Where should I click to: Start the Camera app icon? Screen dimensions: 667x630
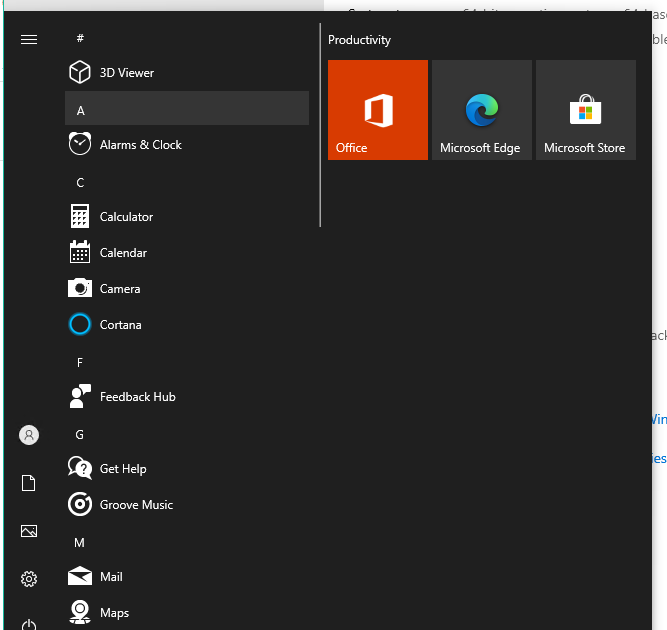(80, 288)
